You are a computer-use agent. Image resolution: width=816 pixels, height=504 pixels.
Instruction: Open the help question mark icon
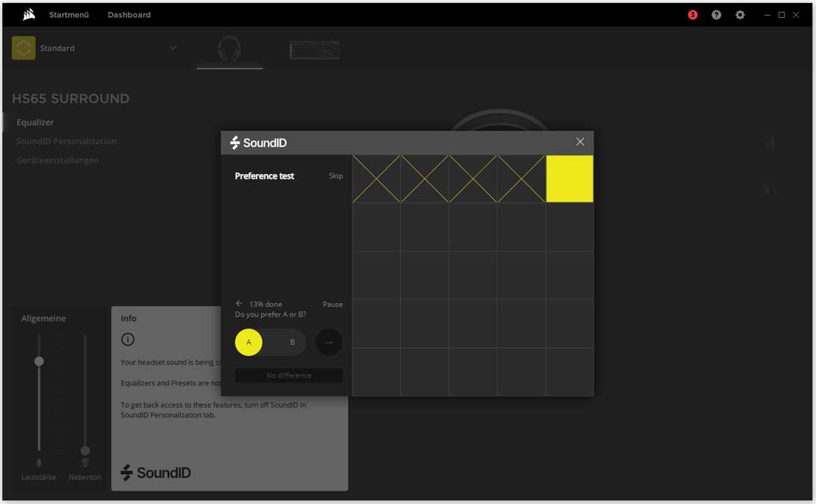[717, 15]
